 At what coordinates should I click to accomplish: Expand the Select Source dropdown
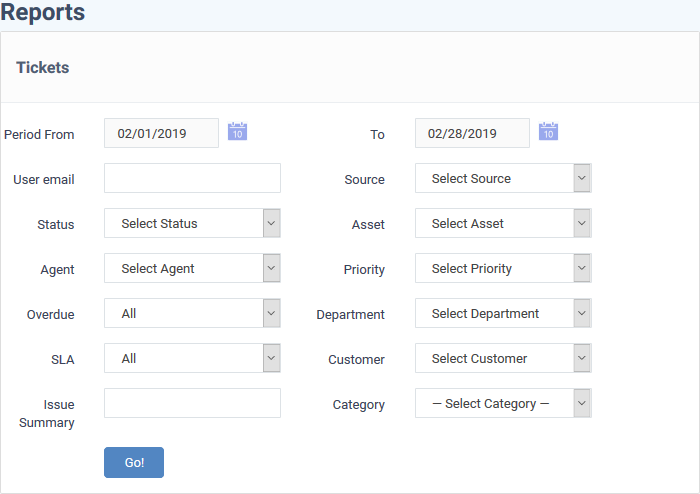pyautogui.click(x=503, y=178)
